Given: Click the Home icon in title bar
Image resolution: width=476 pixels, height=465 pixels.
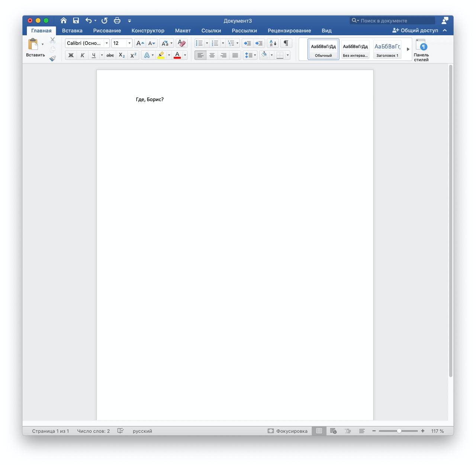Looking at the screenshot, I should 64,20.
